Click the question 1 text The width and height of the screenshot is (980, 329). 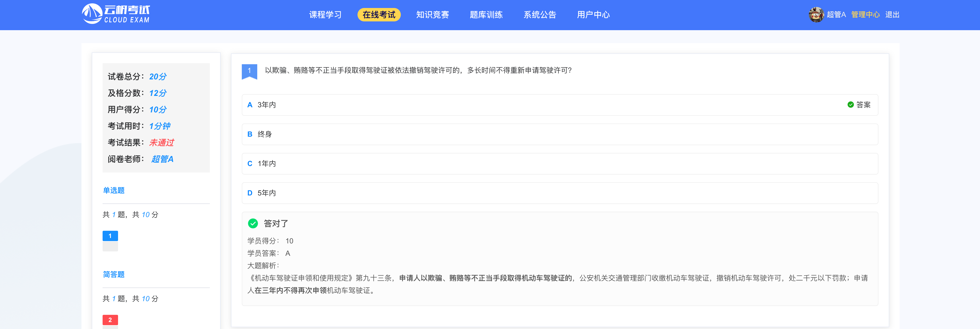click(419, 70)
